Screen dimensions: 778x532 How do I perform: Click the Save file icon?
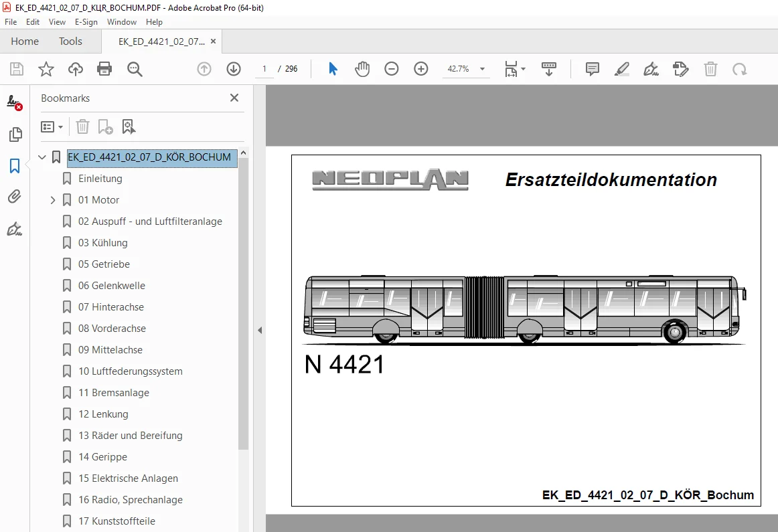pyautogui.click(x=17, y=69)
